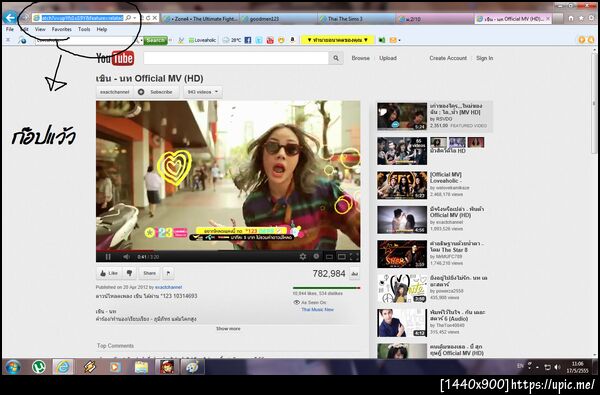Switch to the Thai The Sims 3 tab

356,18
